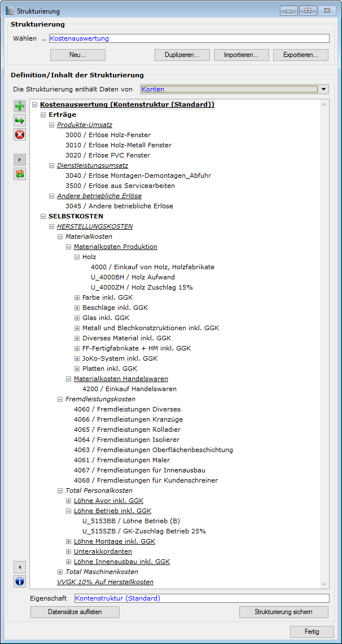Select account 3000 Erlöse Holz-Fenster
Viewport: 342px width, 644px height.
click(x=108, y=135)
